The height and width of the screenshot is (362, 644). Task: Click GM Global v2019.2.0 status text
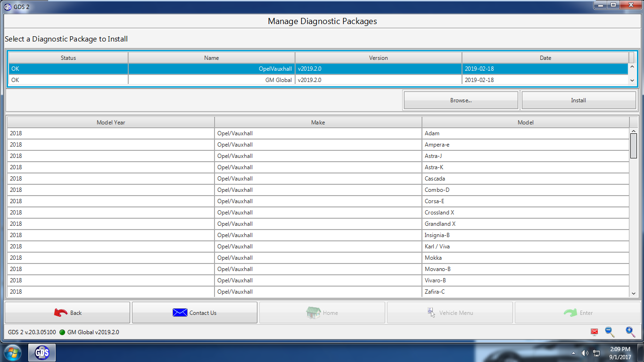click(93, 332)
